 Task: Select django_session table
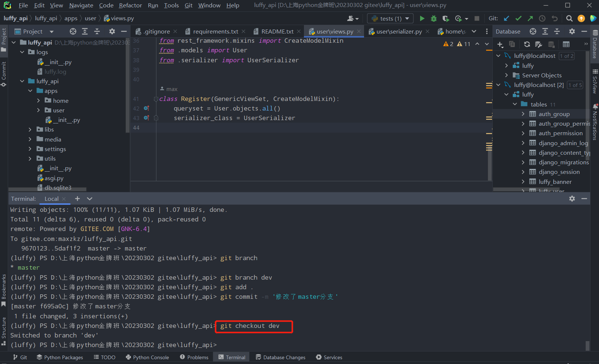(559, 172)
